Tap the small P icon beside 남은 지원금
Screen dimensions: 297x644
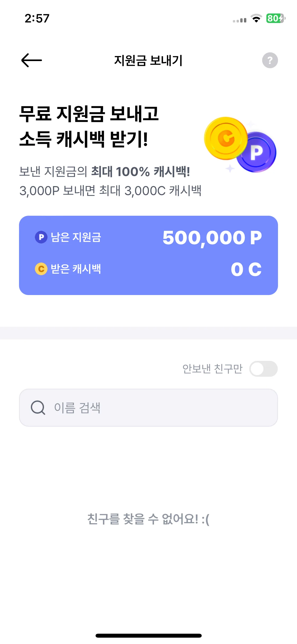pyautogui.click(x=41, y=237)
